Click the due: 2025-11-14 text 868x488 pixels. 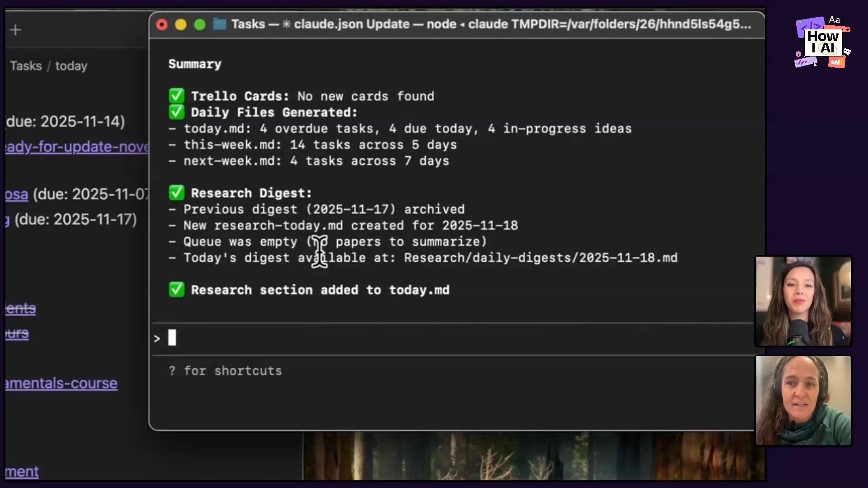66,122
